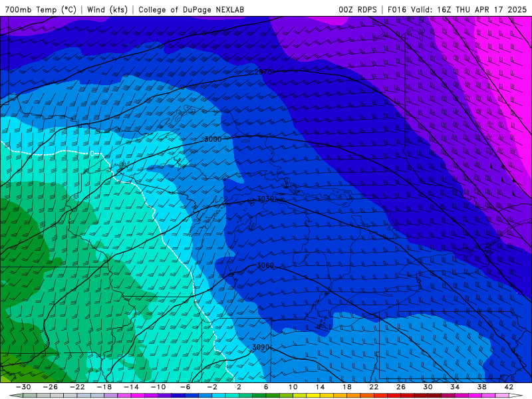Click the legend value 2
Image resolution: width=532 pixels, height=399 pixels.
tap(239, 387)
